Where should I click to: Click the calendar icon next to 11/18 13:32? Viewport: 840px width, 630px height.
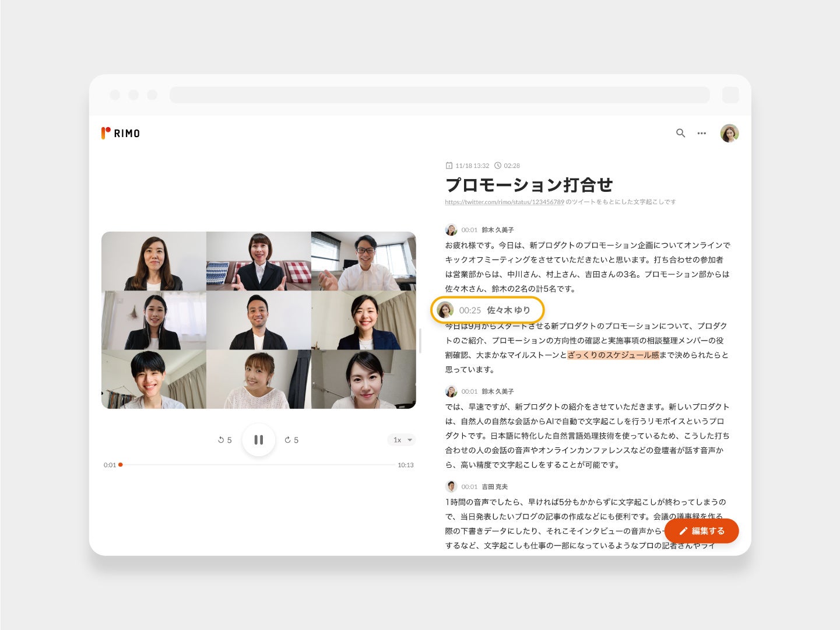[449, 166]
